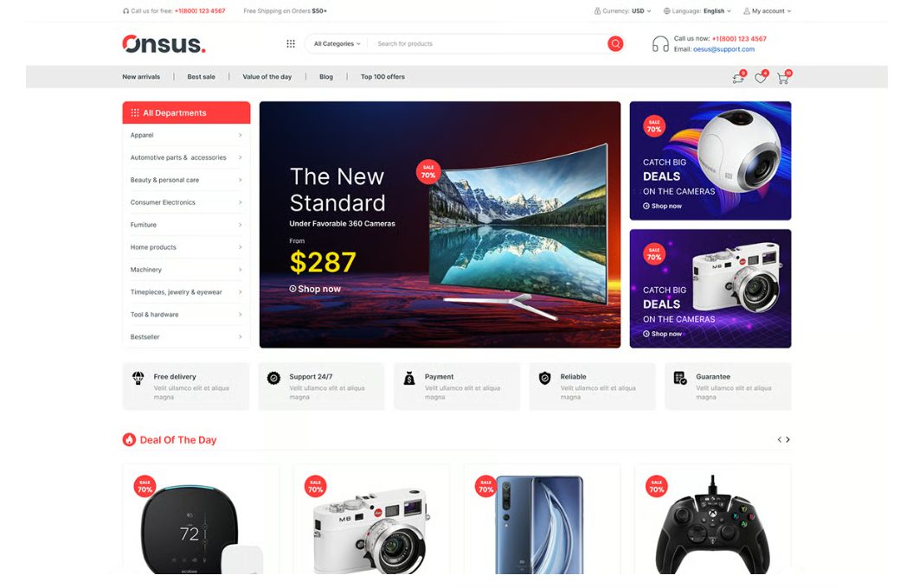
Task: Click the Onsus logo
Action: pos(164,44)
